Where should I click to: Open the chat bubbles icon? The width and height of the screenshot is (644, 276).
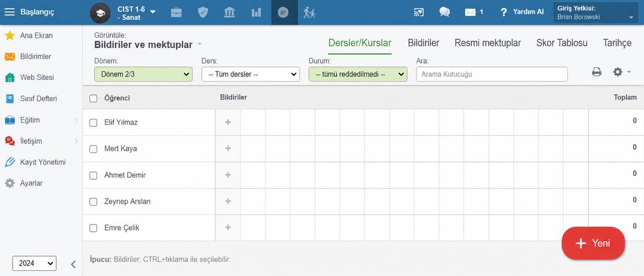[x=444, y=12]
